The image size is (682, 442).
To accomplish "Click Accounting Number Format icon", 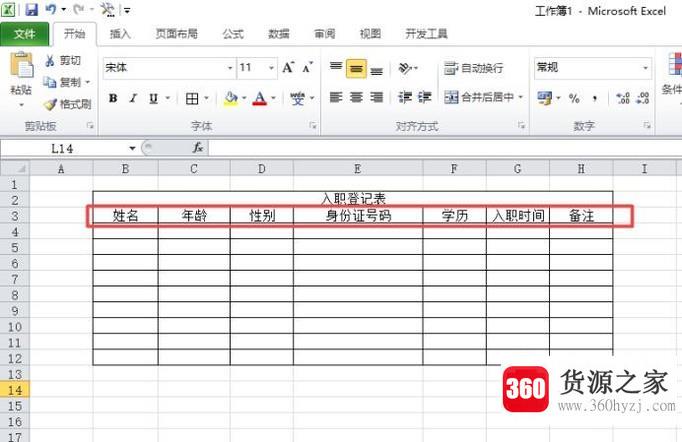I will (x=545, y=98).
